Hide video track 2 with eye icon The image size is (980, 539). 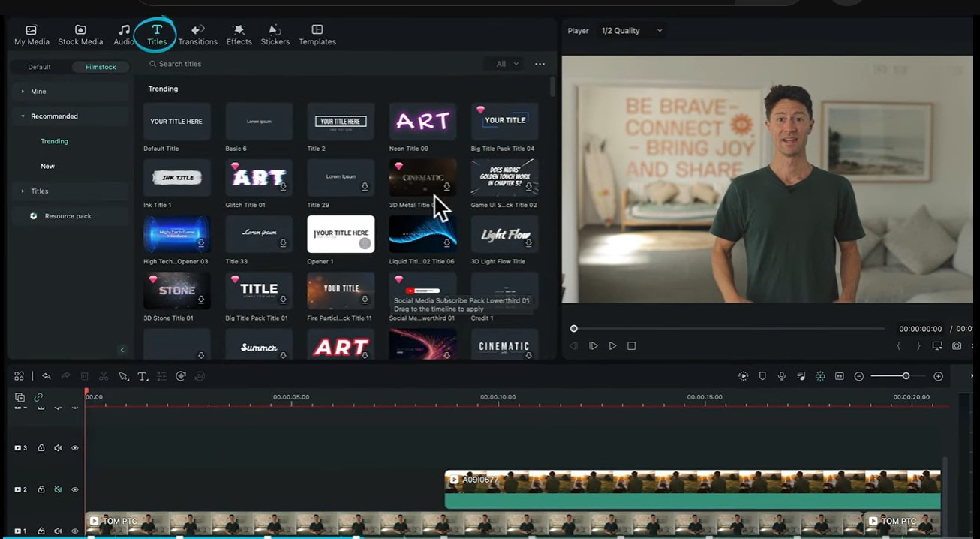pyautogui.click(x=75, y=489)
